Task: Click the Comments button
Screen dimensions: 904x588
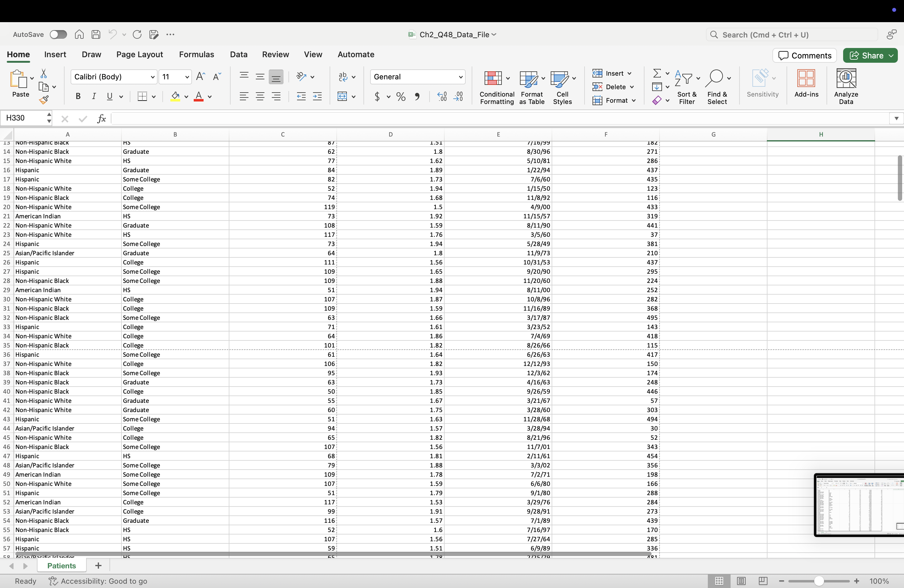Action: point(804,55)
